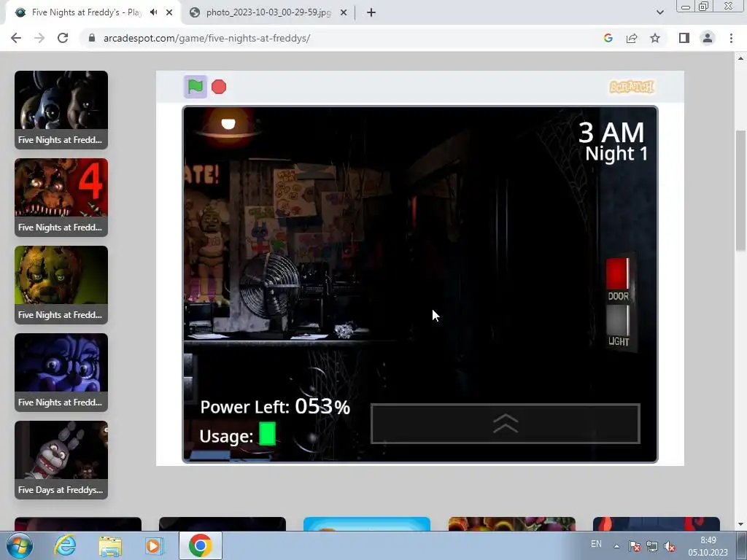This screenshot has height=560, width=747.
Task: Switch to photo_2023-10-03 jpg tab
Action: (x=268, y=12)
